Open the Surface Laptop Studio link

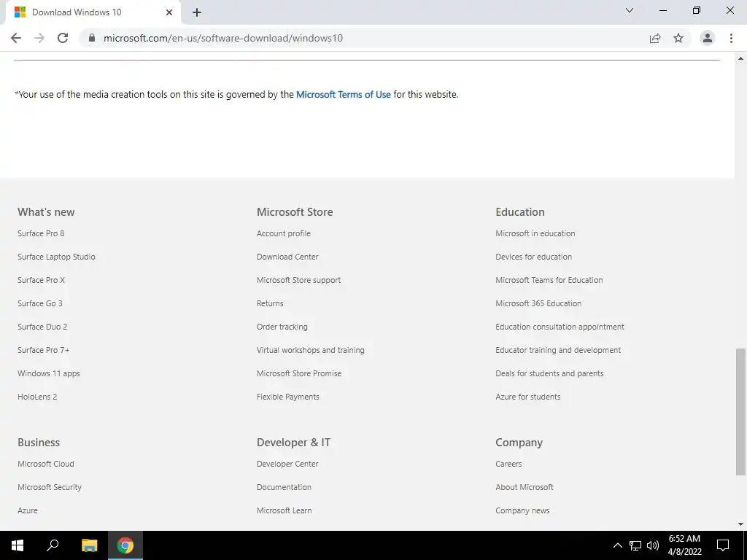tap(56, 257)
